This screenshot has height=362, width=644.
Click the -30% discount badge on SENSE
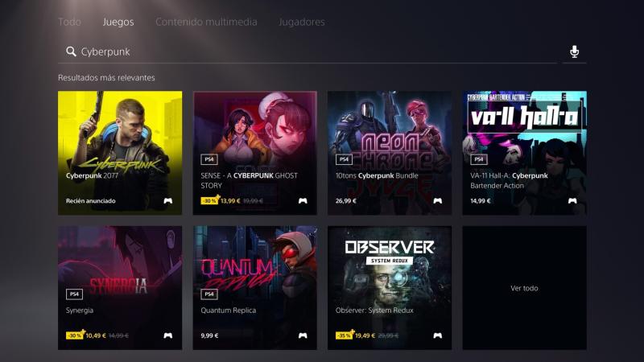click(x=209, y=200)
